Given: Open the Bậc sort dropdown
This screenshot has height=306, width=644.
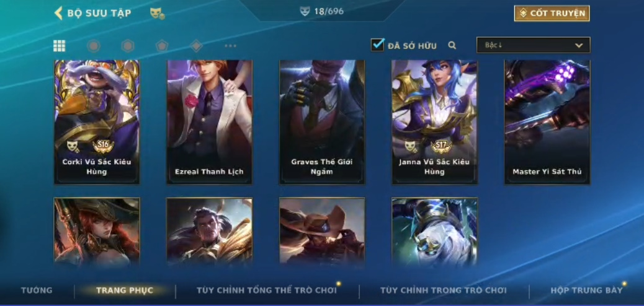Looking at the screenshot, I should point(533,45).
